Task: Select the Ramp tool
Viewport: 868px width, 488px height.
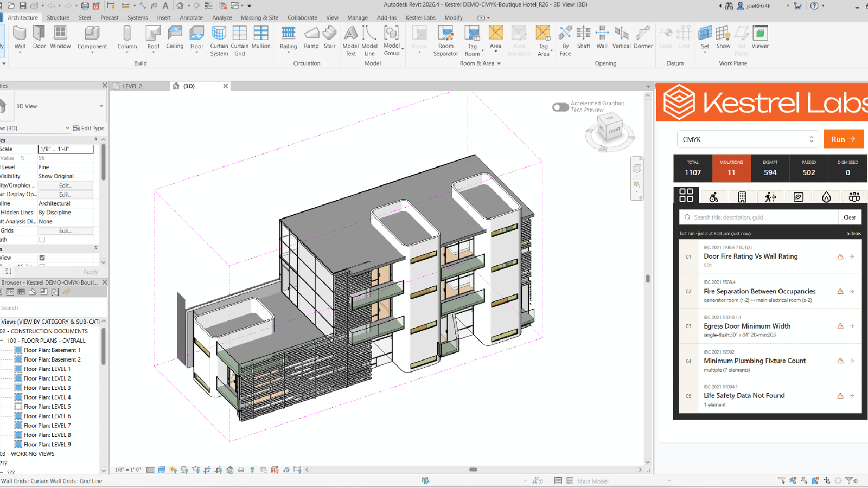Action: (x=311, y=38)
